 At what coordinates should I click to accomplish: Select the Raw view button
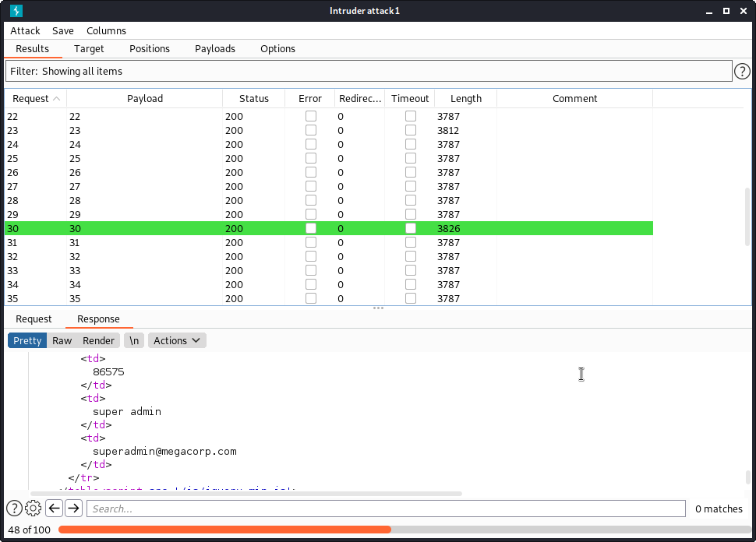[x=62, y=340]
